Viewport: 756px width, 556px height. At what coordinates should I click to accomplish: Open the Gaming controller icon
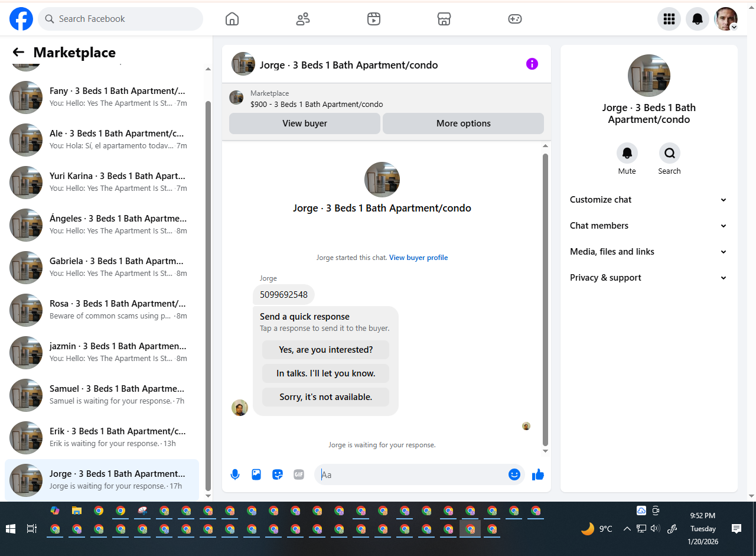[x=515, y=19]
